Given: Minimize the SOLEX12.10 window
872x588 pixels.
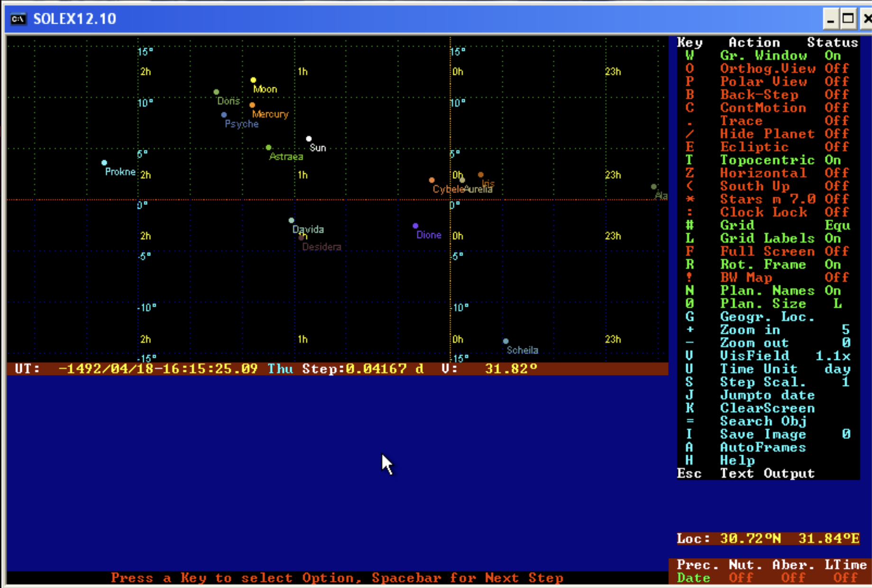Looking at the screenshot, I should coord(830,18).
